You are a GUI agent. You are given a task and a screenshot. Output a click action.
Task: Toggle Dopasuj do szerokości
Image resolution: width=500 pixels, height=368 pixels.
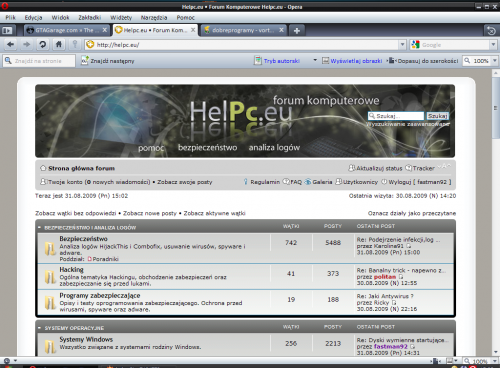coord(423,61)
